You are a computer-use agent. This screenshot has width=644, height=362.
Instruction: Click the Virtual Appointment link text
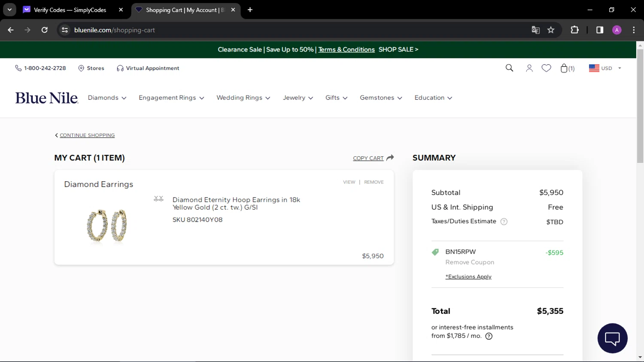(x=152, y=68)
